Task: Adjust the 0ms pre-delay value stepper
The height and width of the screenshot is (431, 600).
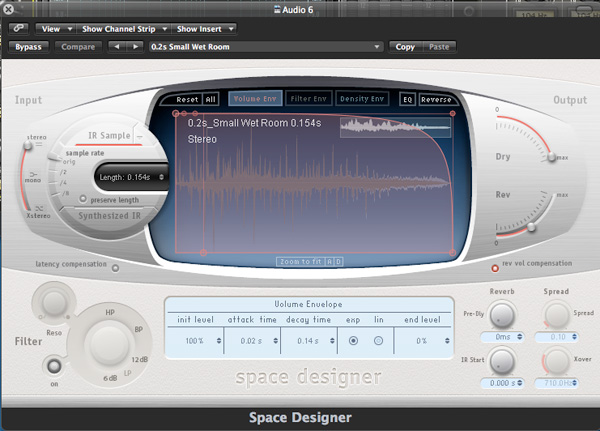Action: (x=520, y=337)
